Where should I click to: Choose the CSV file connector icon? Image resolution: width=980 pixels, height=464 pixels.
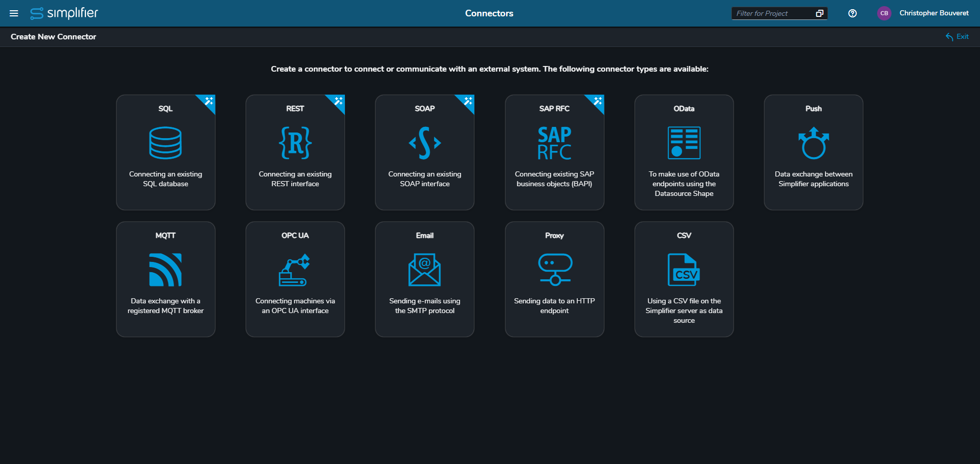[684, 270]
